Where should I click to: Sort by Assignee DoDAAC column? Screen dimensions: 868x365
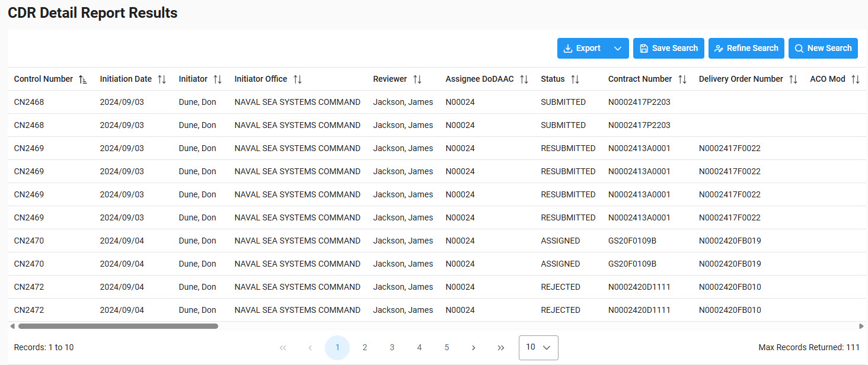click(524, 79)
